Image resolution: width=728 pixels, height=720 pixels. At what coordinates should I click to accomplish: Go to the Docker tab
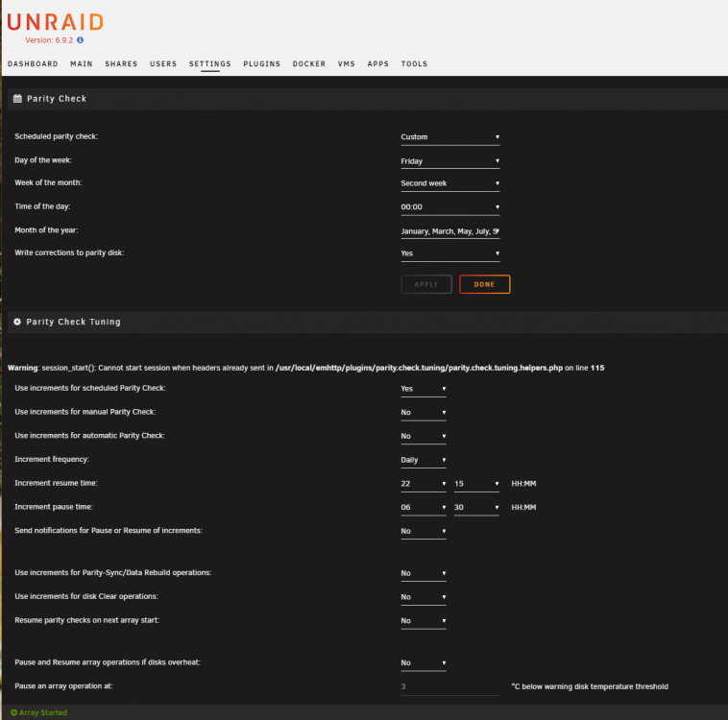click(309, 63)
